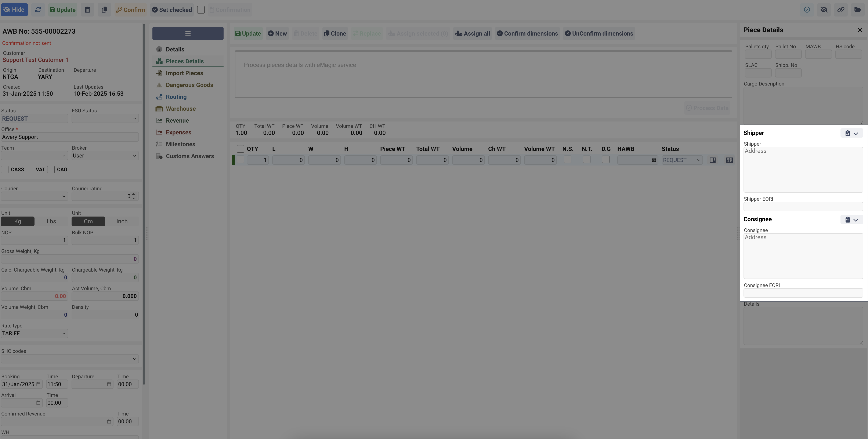This screenshot has height=439, width=868.
Task: Click the Assign all button
Action: pos(472,34)
